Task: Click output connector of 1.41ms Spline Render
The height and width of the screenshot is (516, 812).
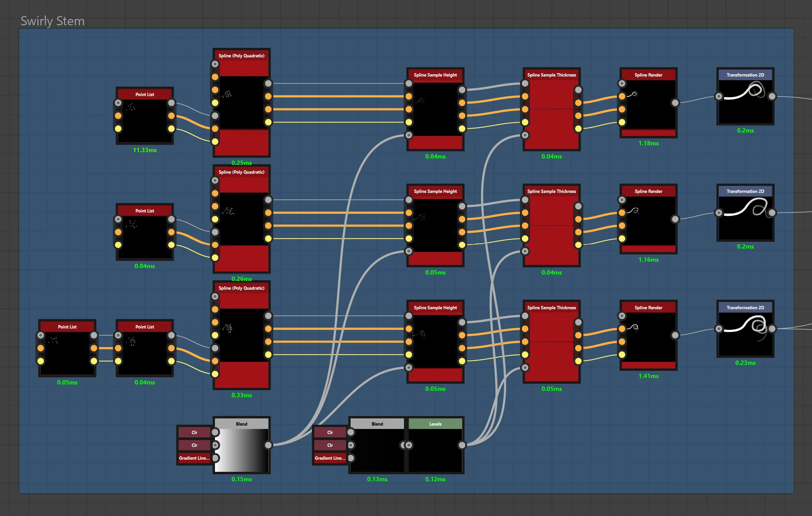Action: click(x=675, y=335)
